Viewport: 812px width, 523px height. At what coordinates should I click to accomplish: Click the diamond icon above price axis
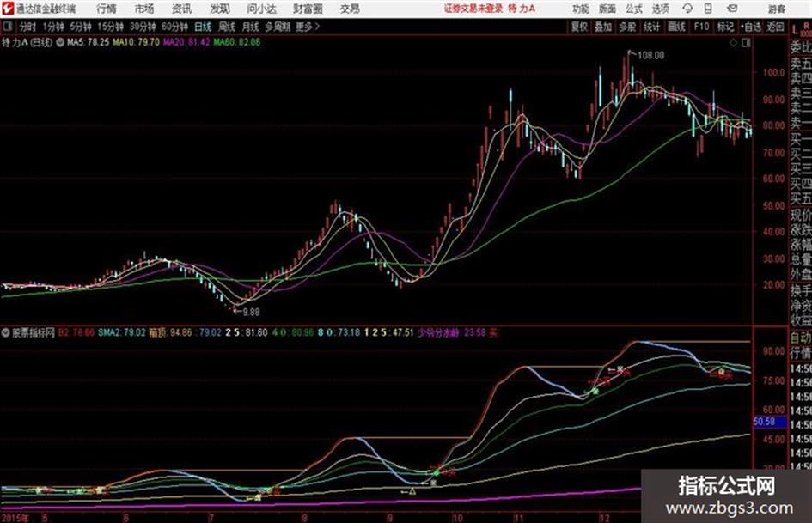click(733, 43)
